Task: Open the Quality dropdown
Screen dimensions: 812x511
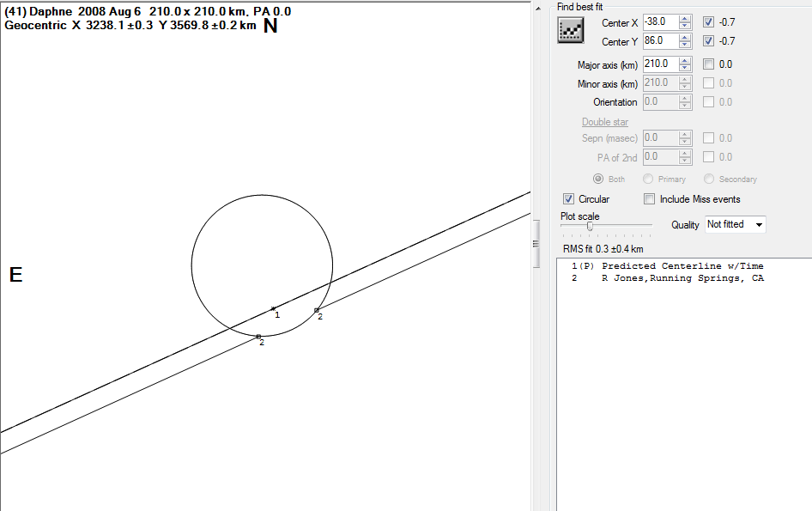Action: click(736, 224)
